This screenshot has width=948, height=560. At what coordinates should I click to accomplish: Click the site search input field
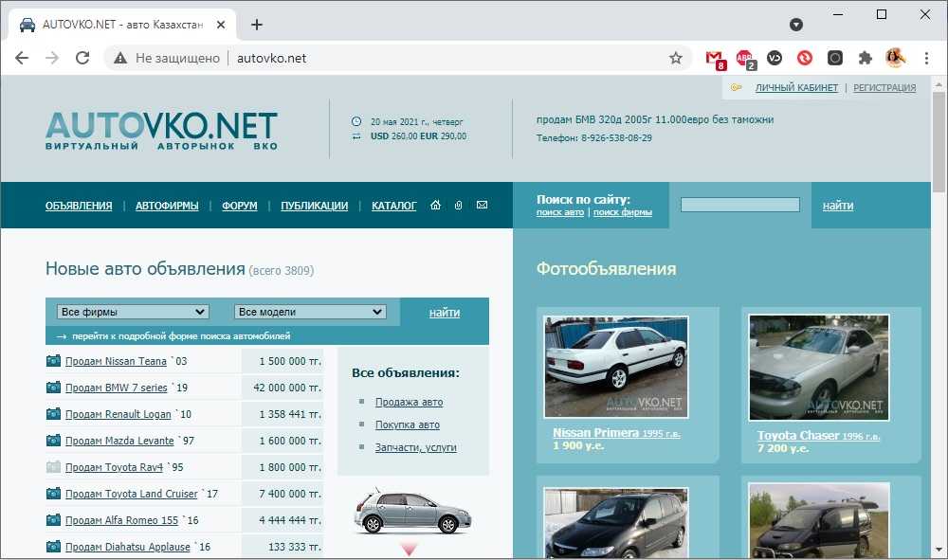click(x=739, y=205)
